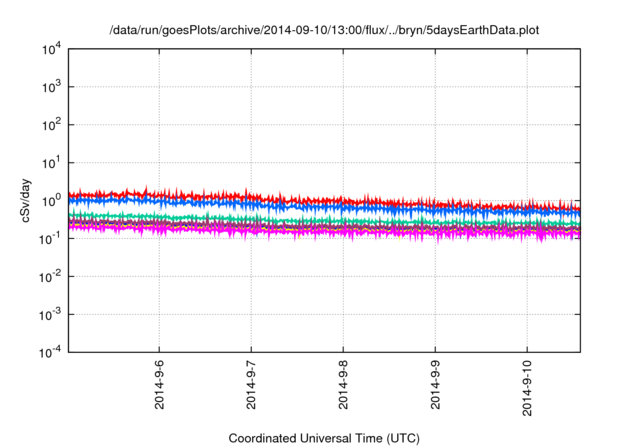Click the y-axis label 10^3
The image size is (640, 448).
51,87
